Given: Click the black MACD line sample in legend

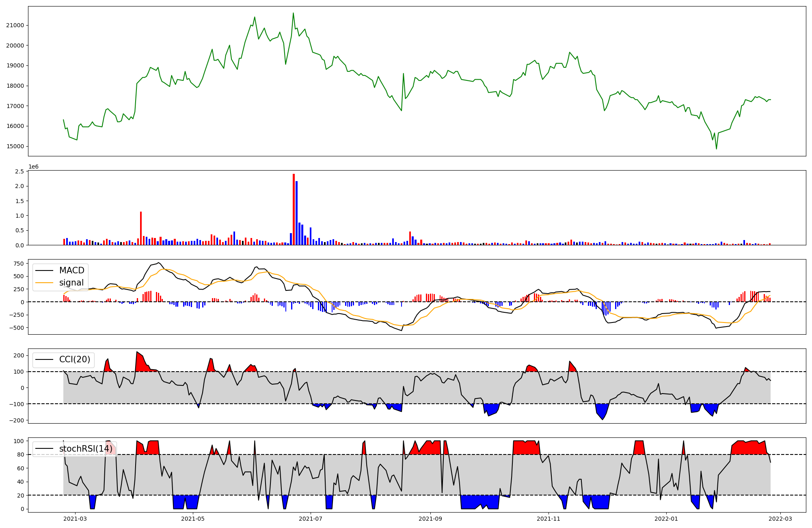Looking at the screenshot, I should tap(44, 270).
